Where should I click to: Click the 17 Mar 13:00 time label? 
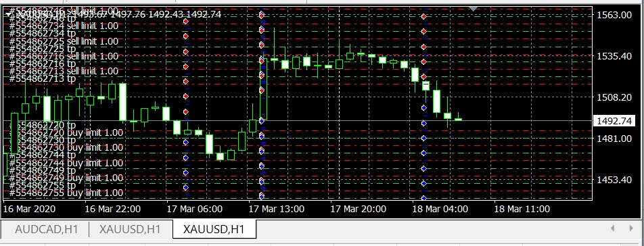tap(277, 209)
